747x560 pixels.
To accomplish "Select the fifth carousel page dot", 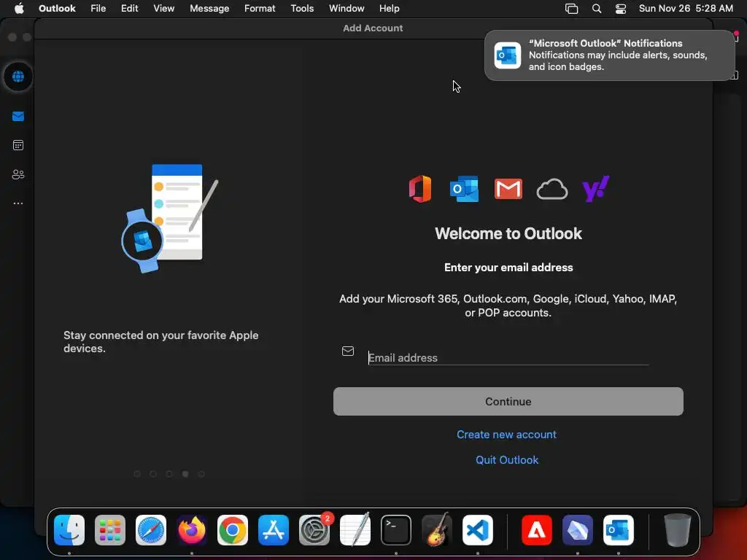I will [201, 474].
